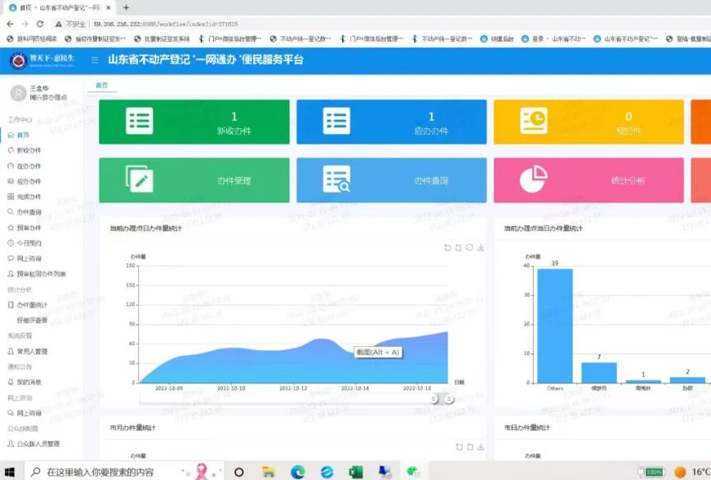Click the platform logo in the blue header

tap(19, 60)
